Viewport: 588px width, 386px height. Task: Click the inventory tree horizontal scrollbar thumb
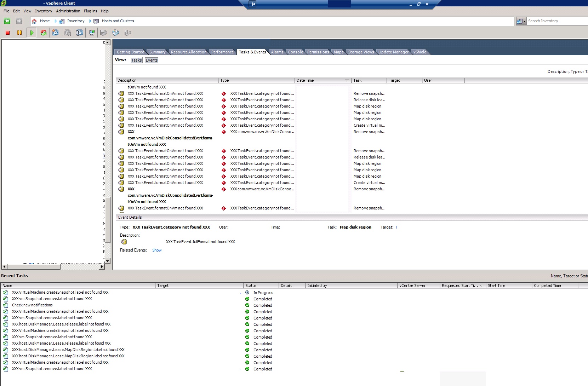(x=34, y=267)
